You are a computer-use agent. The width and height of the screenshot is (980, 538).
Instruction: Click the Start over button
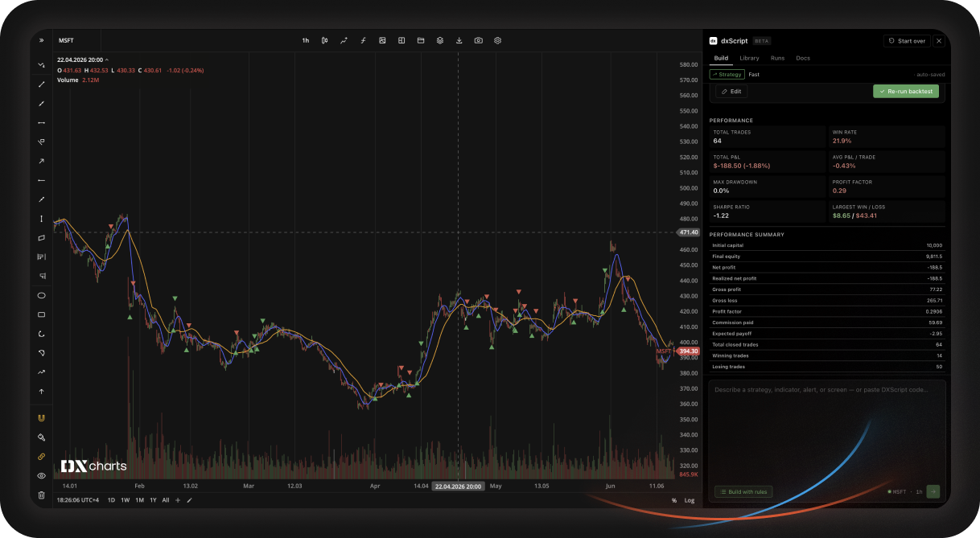[906, 40]
